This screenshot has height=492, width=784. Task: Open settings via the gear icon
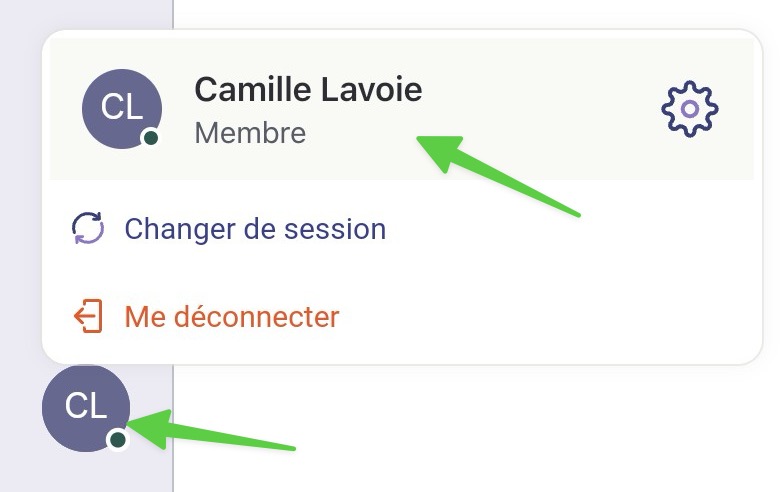pos(690,108)
